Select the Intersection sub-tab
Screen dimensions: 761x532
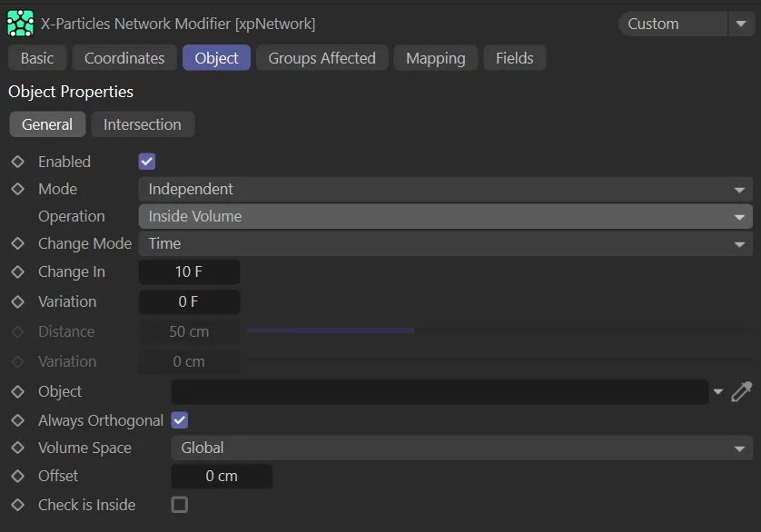(143, 124)
